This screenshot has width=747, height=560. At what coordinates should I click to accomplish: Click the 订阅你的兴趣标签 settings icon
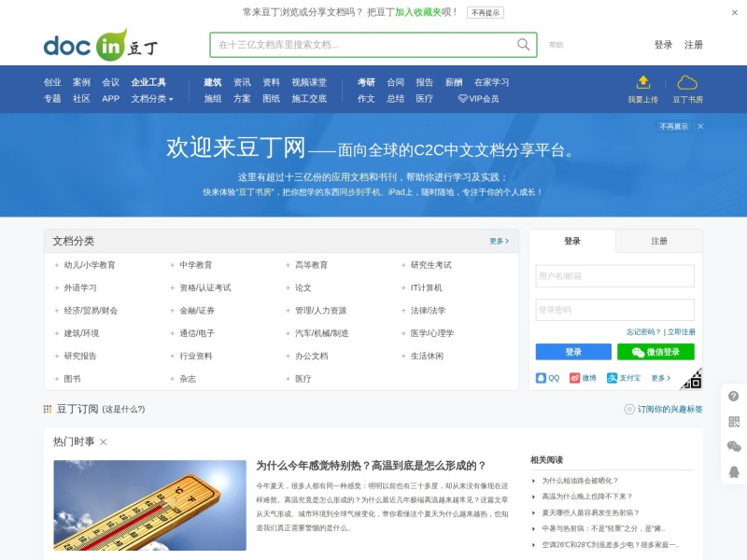pos(629,409)
